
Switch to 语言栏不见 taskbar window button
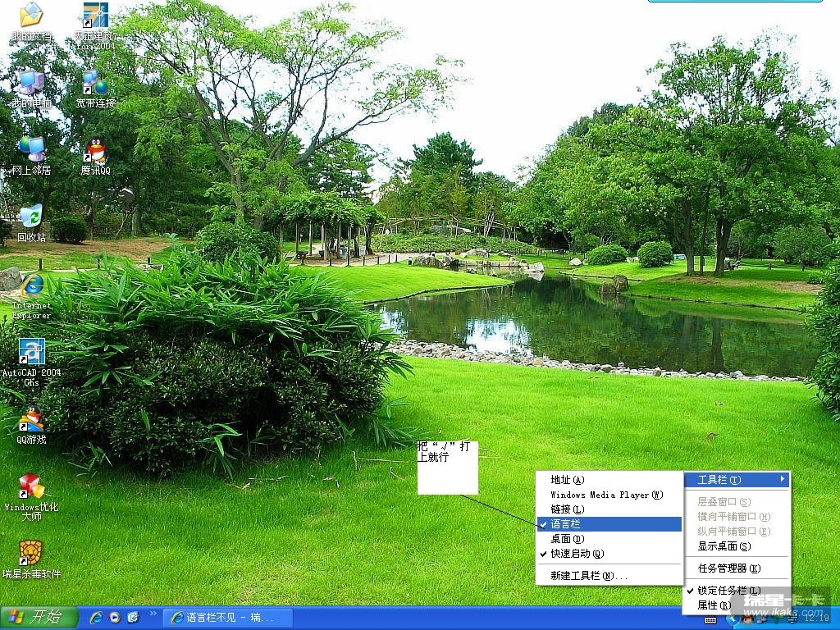point(228,618)
